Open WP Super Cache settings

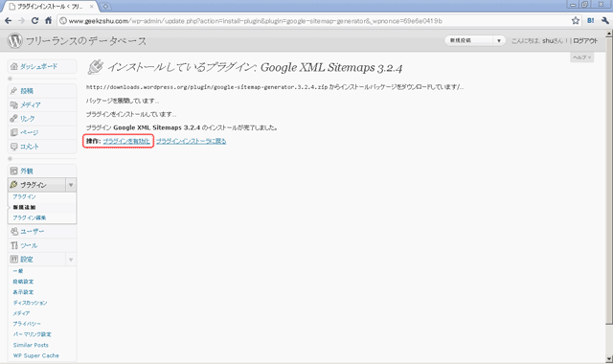tap(36, 355)
